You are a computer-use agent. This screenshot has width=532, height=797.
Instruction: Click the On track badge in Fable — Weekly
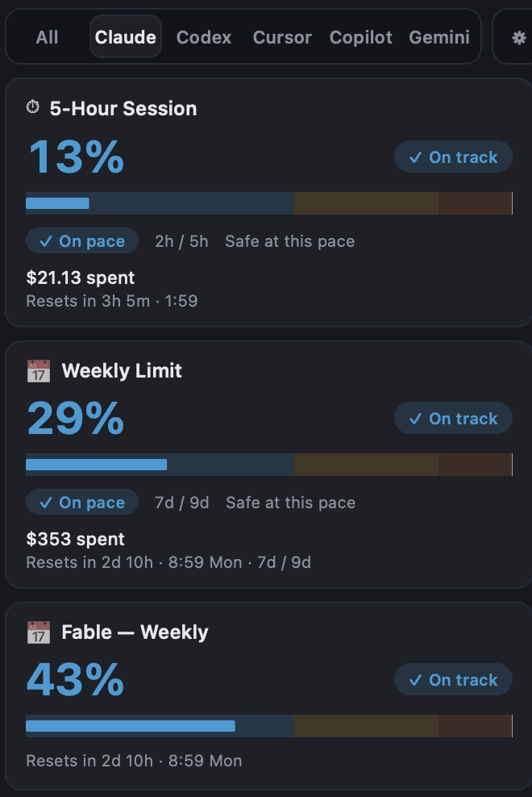click(453, 679)
